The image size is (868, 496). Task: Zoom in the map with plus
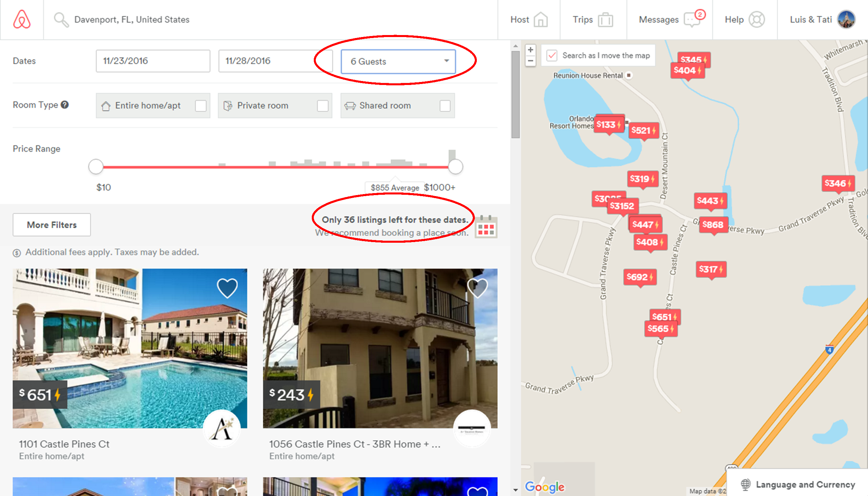click(530, 50)
